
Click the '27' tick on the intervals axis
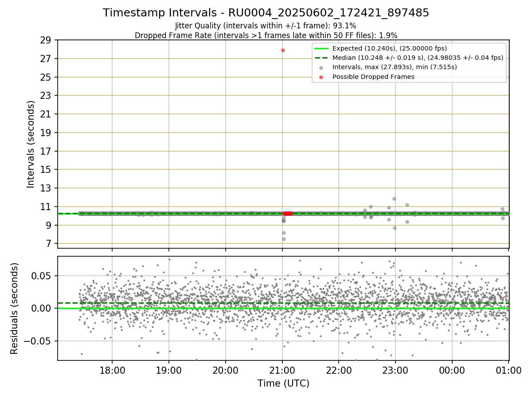[x=46, y=59]
